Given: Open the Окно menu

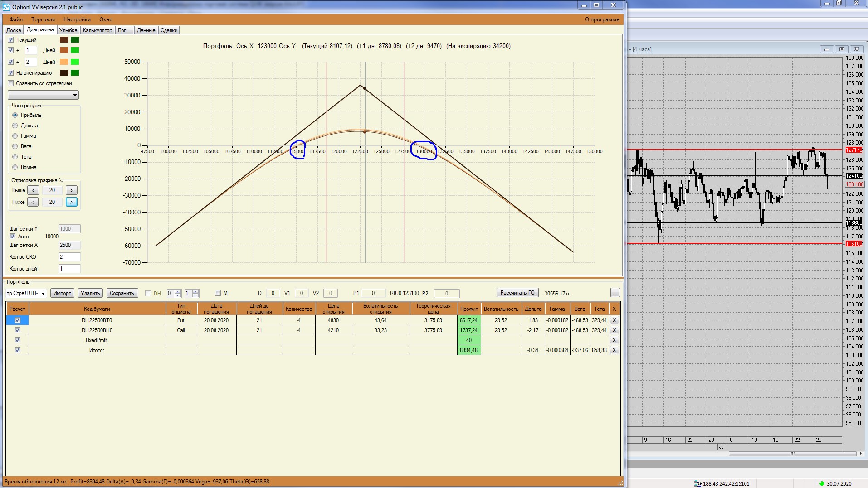Looking at the screenshot, I should pos(106,19).
